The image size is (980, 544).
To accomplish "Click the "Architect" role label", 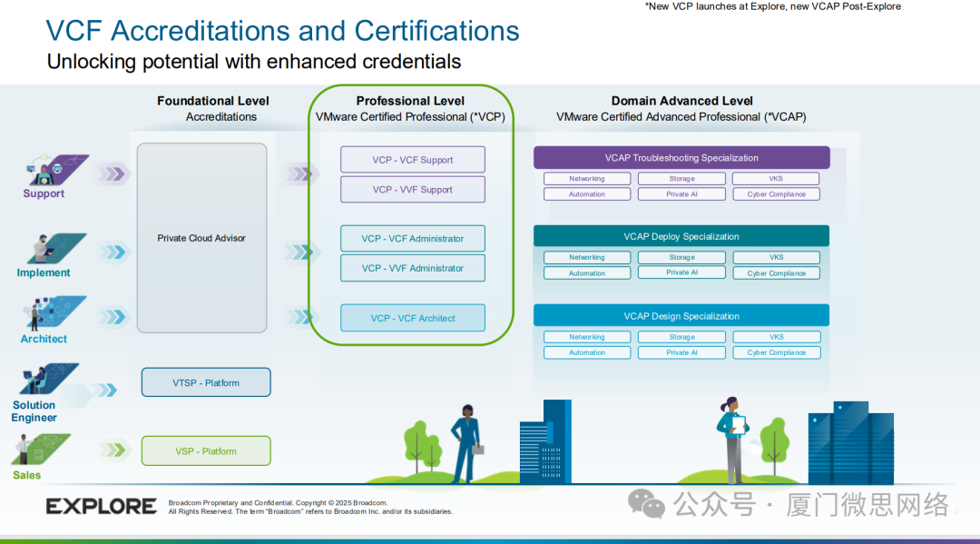I will [x=44, y=339].
